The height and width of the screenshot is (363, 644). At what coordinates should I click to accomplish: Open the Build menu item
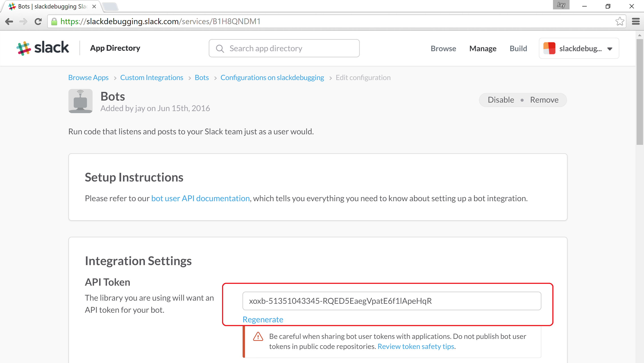pos(518,48)
